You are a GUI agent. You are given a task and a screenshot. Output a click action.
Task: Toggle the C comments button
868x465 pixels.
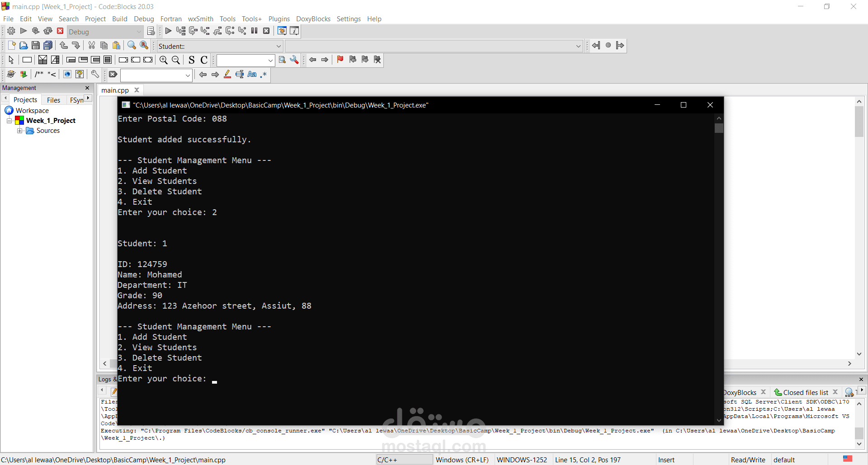tap(204, 60)
